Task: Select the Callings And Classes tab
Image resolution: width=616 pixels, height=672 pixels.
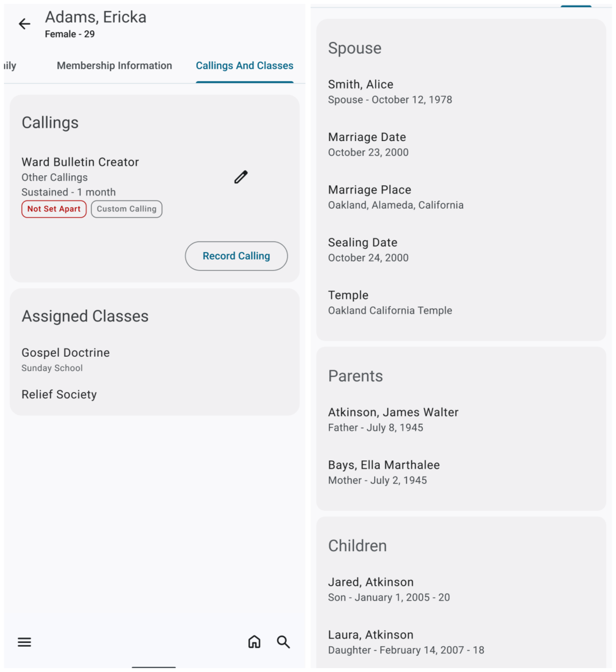Action: (x=244, y=66)
